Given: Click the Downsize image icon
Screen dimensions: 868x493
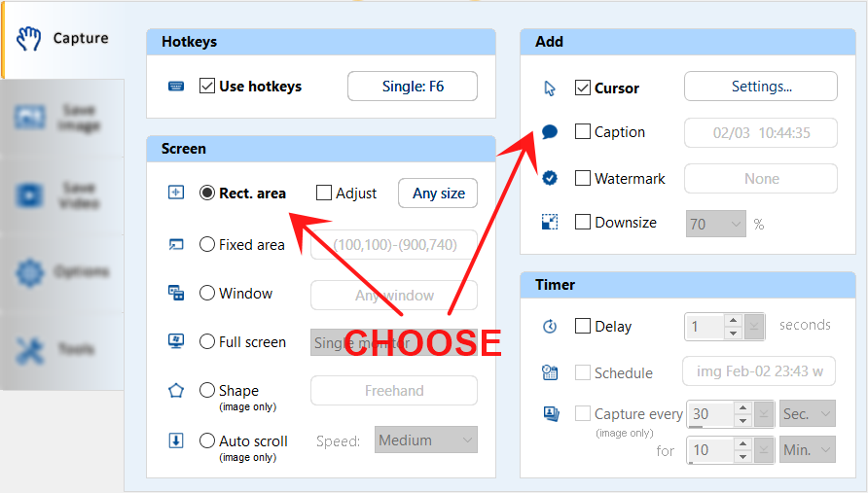Looking at the screenshot, I should click(550, 223).
